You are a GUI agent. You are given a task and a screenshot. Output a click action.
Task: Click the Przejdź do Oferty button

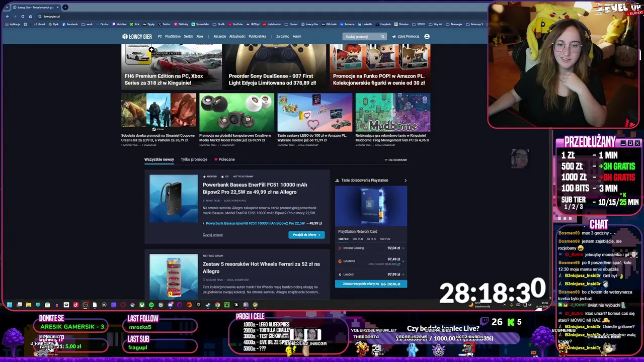point(306,235)
